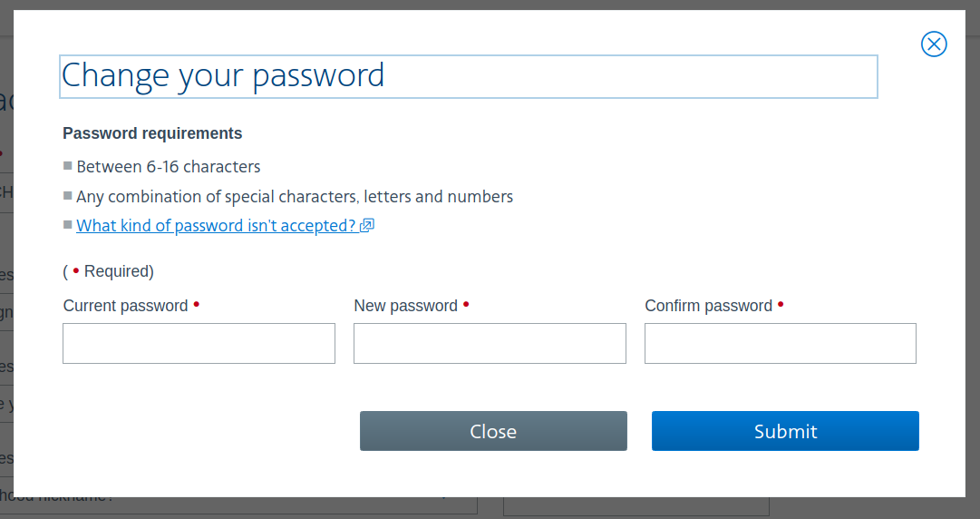
Task: Click the special characters requirement line
Action: pos(295,197)
